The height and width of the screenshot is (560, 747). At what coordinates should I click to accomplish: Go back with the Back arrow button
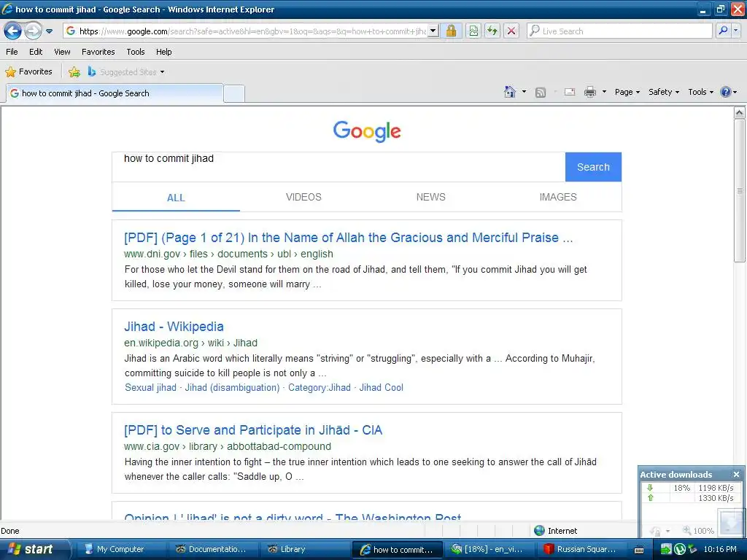[13, 31]
